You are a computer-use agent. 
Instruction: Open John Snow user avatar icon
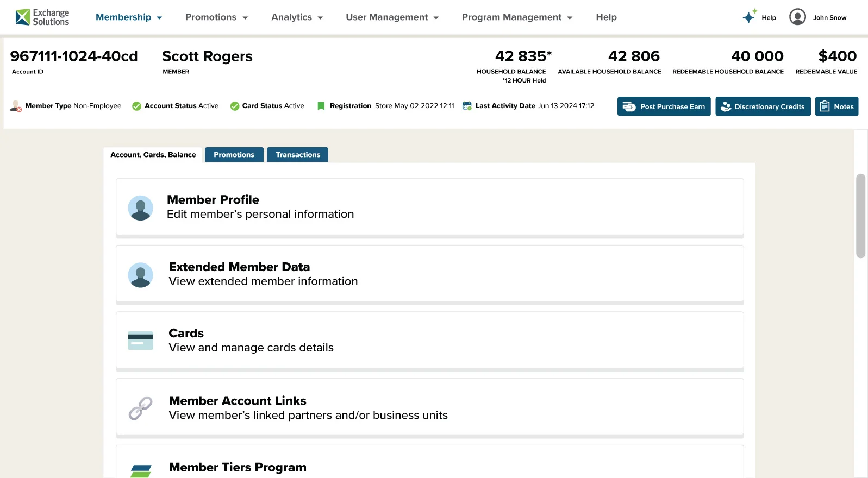pos(797,17)
